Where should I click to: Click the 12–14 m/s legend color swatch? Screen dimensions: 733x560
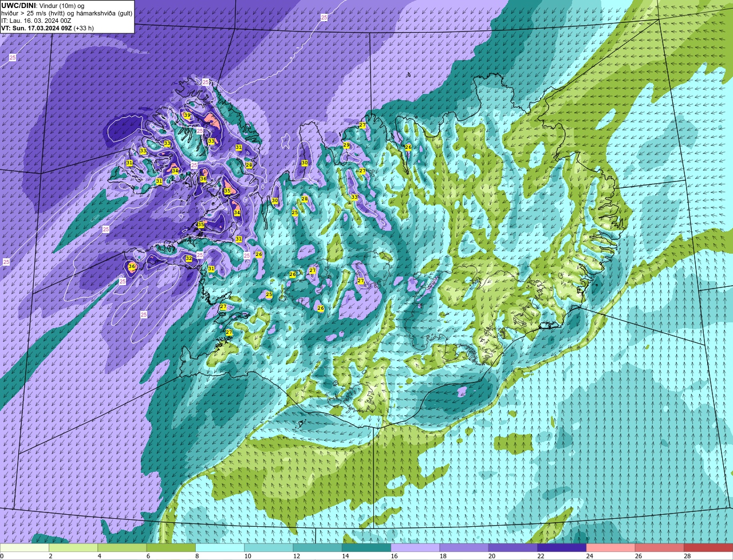[318, 548]
